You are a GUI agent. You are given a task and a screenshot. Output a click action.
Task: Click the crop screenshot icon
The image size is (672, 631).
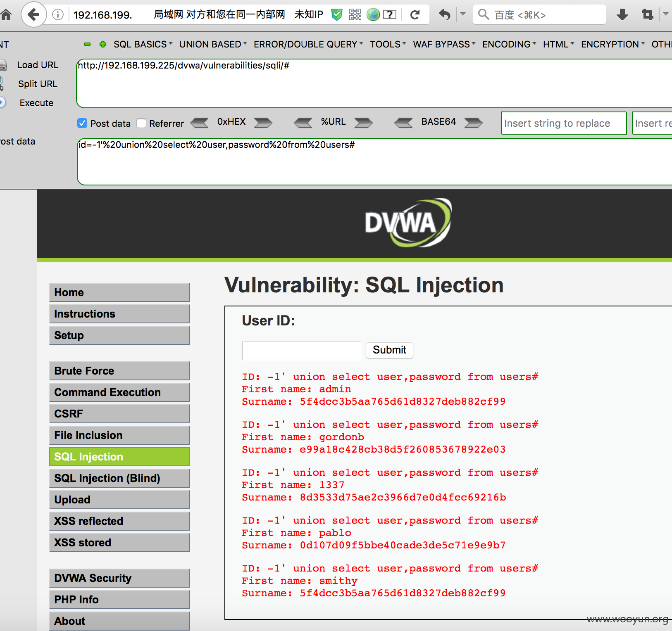pyautogui.click(x=647, y=15)
